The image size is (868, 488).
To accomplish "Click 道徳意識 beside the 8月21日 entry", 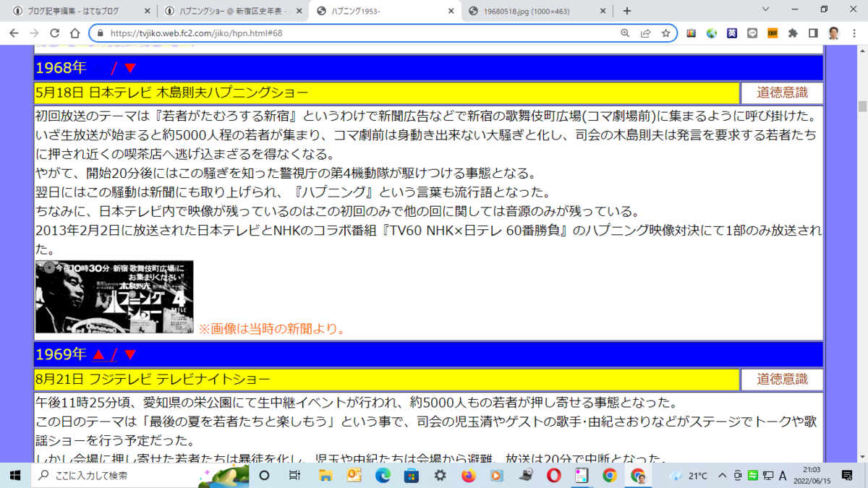I will tap(782, 380).
